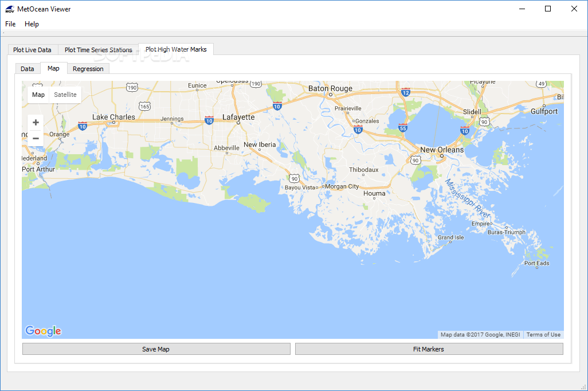Image resolution: width=588 pixels, height=391 pixels.
Task: Open the Help menu
Action: click(x=32, y=24)
